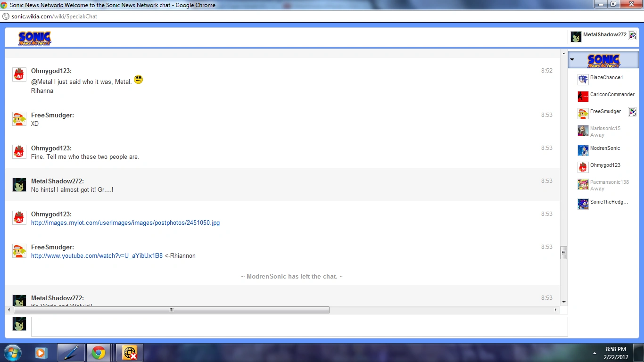Click the browser address bar URL

click(54, 16)
